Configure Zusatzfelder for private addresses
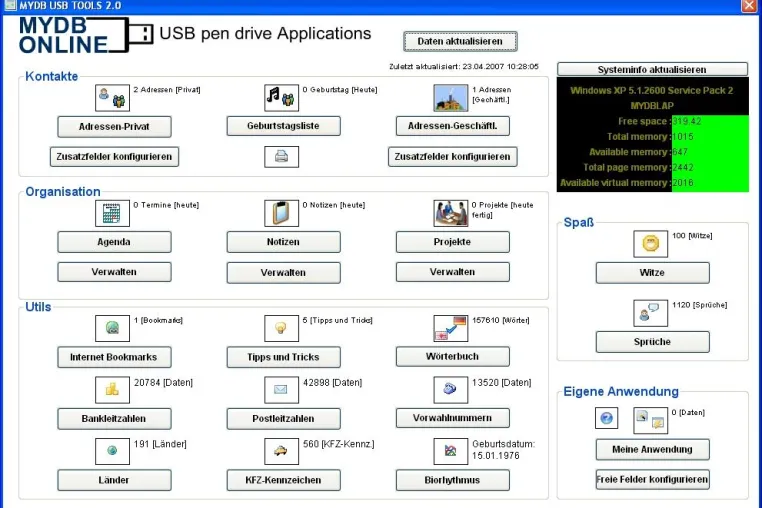Image resolution: width=762 pixels, height=508 pixels. (x=114, y=157)
